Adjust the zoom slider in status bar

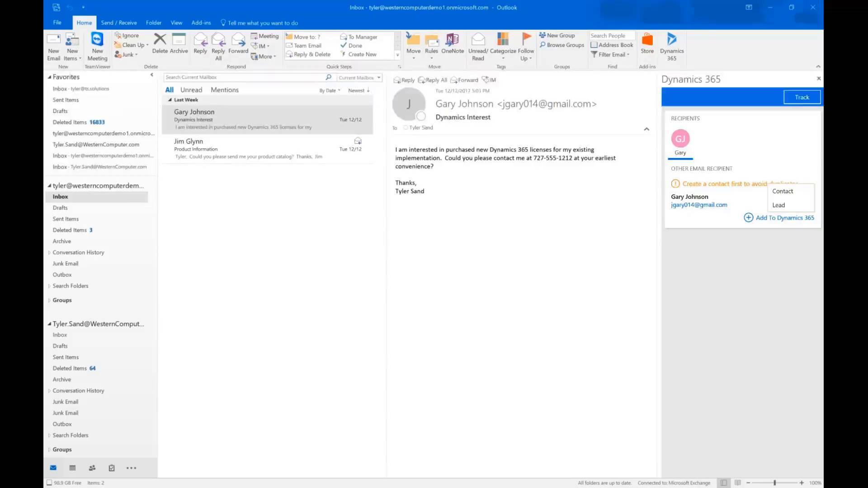tap(774, 483)
